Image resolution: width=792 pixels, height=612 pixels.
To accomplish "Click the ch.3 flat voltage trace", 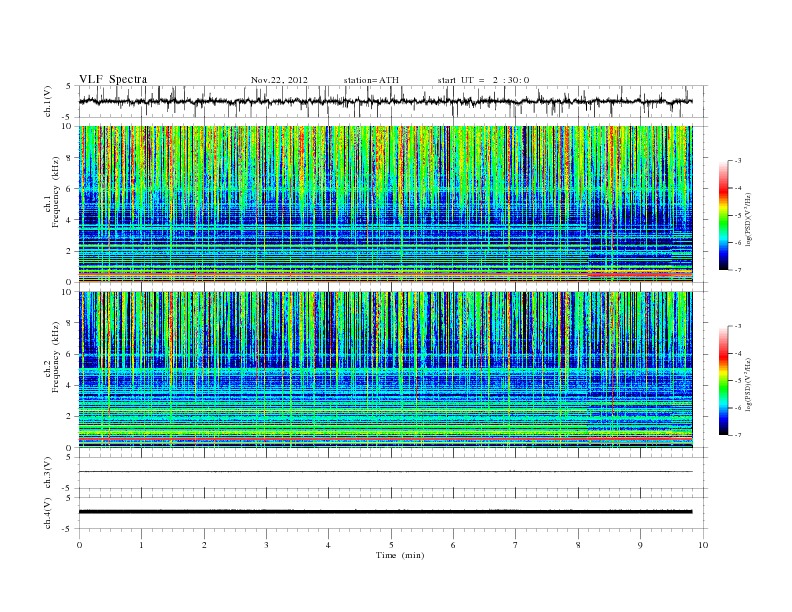I will coord(385,472).
